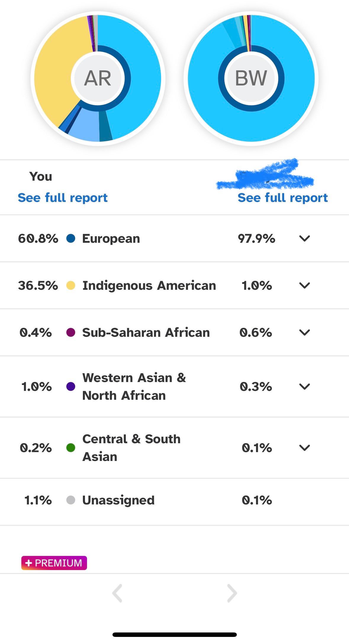This screenshot has height=644, width=349.
Task: Click the Sub-Saharan African magenta dot
Action: [x=71, y=332]
